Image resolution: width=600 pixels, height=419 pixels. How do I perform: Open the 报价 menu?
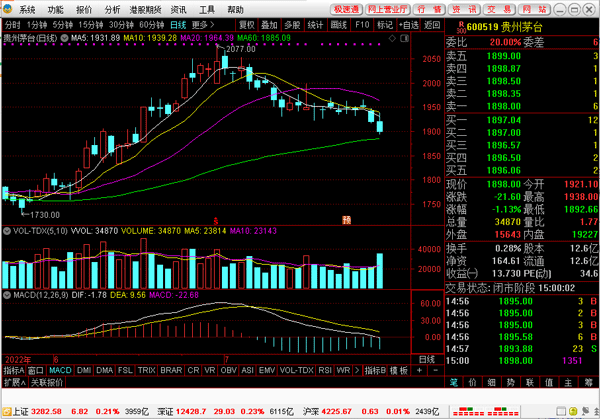click(x=84, y=10)
